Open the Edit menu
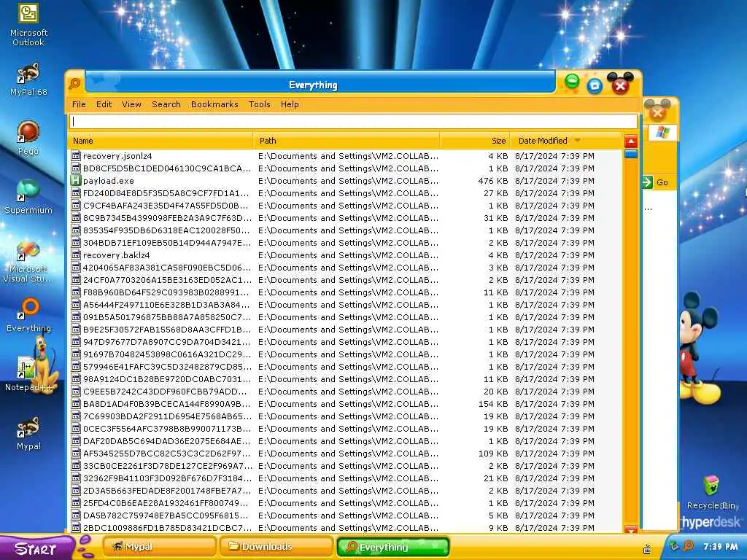Screen dimensions: 747x560 [x=104, y=104]
